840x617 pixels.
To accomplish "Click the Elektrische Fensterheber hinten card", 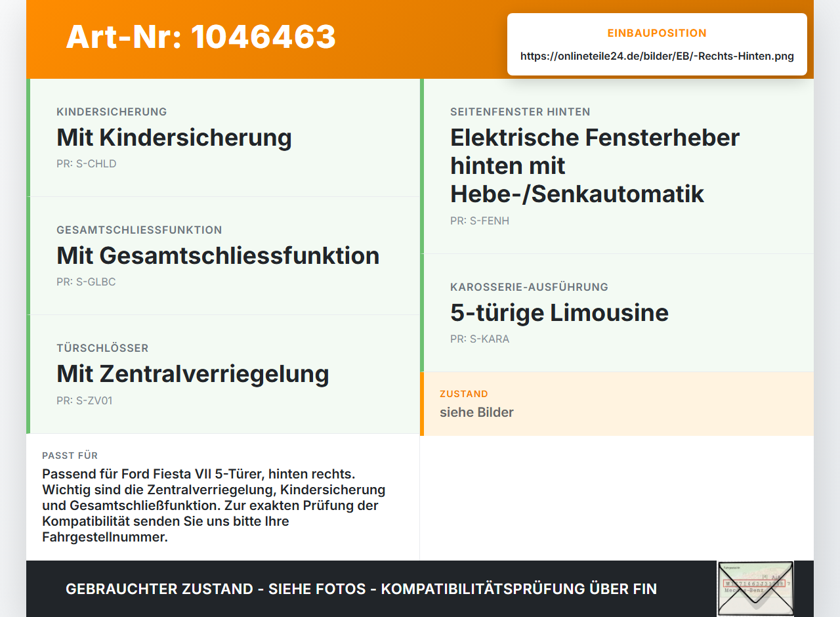I will pyautogui.click(x=617, y=166).
